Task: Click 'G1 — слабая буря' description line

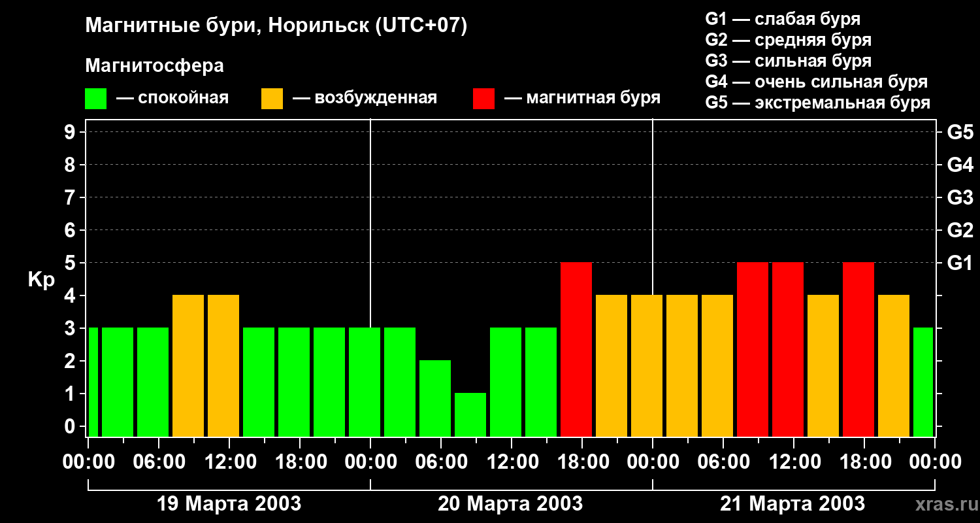Action: click(783, 19)
